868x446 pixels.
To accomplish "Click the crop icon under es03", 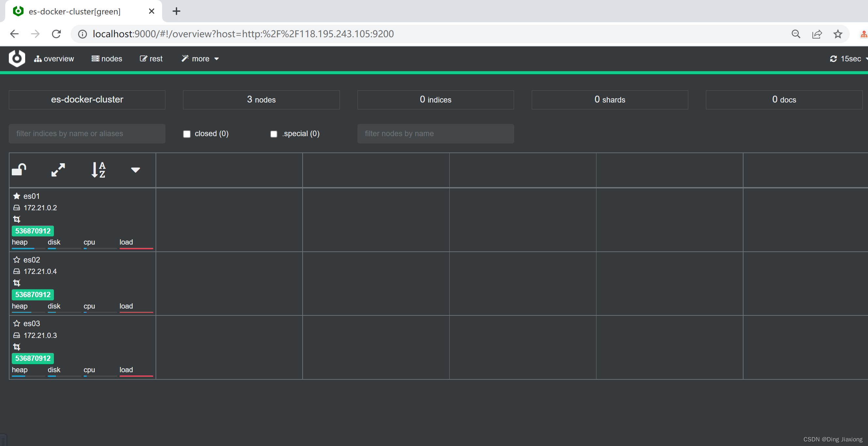I will tap(17, 347).
